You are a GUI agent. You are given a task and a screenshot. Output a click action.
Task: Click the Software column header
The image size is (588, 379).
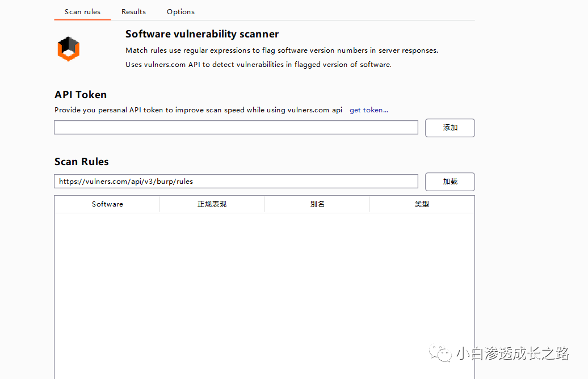[107, 204]
